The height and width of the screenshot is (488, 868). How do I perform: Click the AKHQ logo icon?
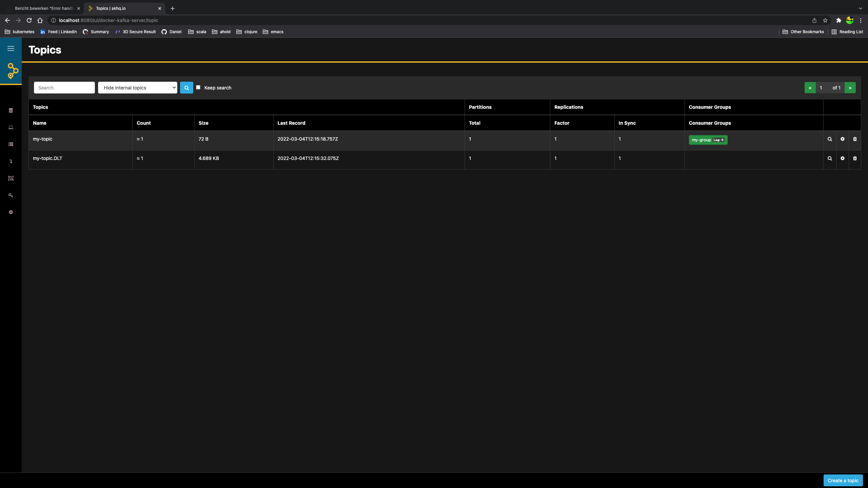click(x=13, y=71)
